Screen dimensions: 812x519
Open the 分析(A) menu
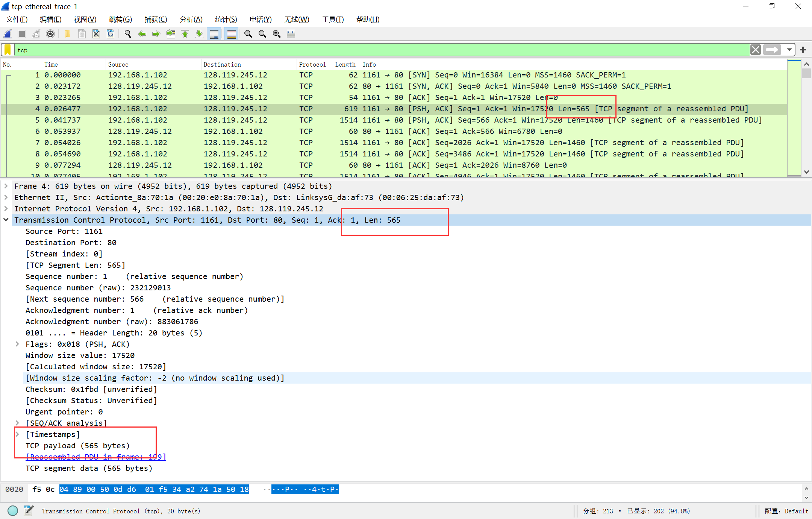click(191, 20)
